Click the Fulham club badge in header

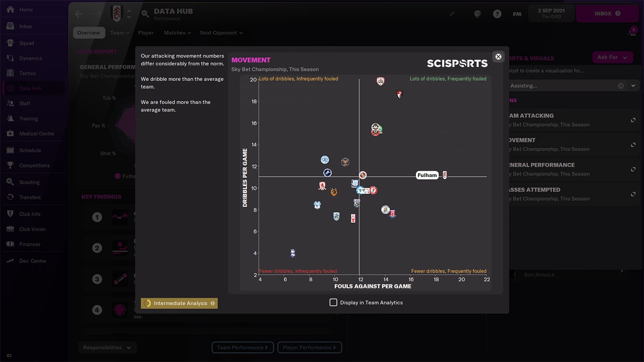(x=116, y=14)
